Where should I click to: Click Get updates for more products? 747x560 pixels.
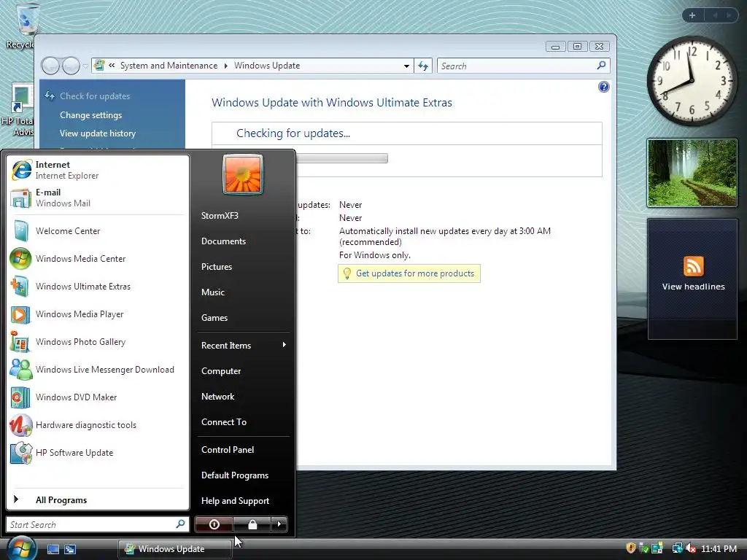click(415, 273)
